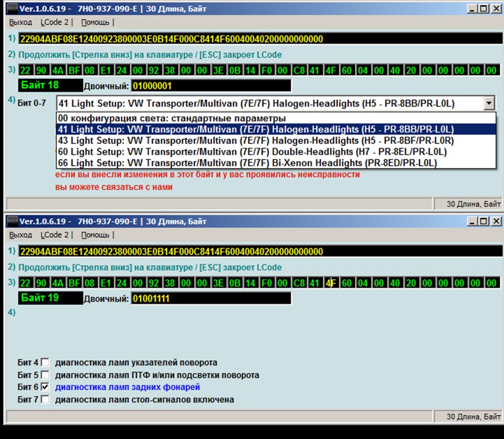The image size is (504, 439).
Task: Open the Бит 0-7 dropdown arrow
Action: click(x=489, y=103)
